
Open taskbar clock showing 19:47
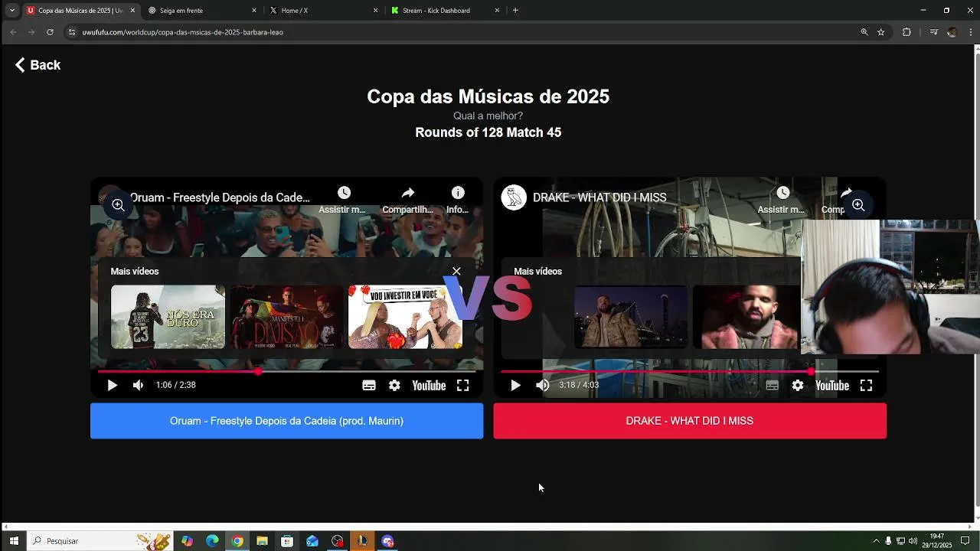coord(936,541)
